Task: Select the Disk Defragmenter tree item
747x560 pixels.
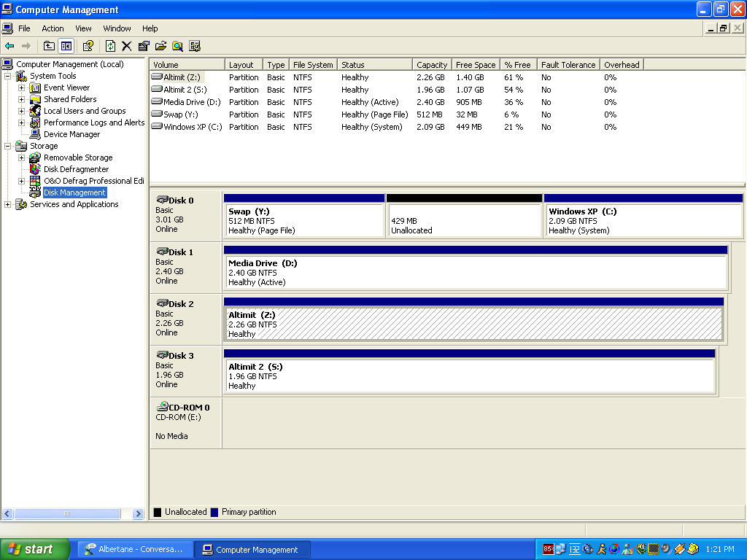Action: click(x=76, y=169)
